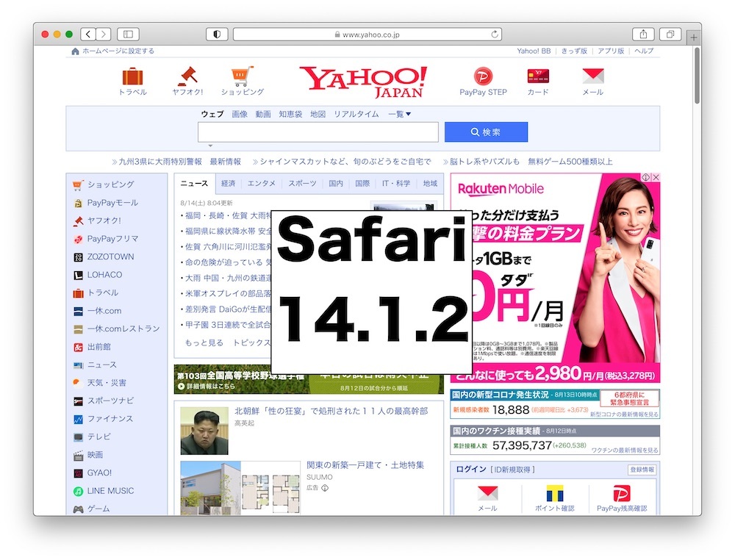
Task: Click the Yahoo search text field
Action: [318, 132]
